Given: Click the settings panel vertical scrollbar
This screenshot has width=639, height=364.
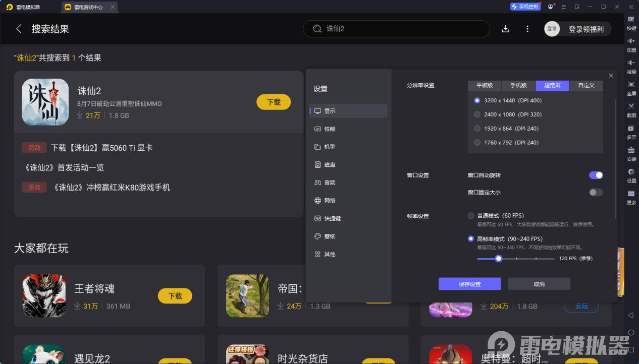Looking at the screenshot, I should [616, 159].
